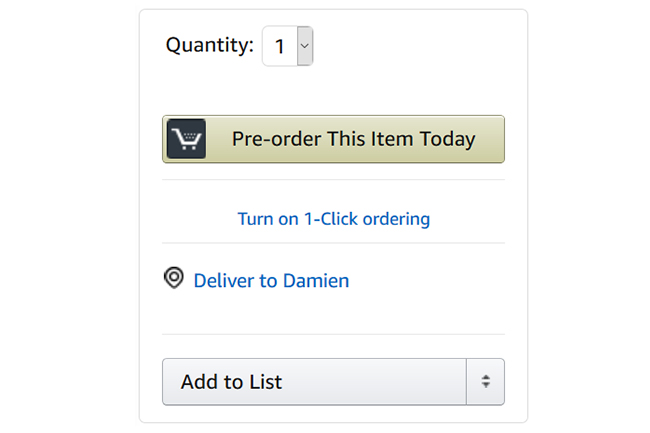Show quantity options using the down arrow
Image resolution: width=650 pixels, height=433 pixels.
(304, 46)
